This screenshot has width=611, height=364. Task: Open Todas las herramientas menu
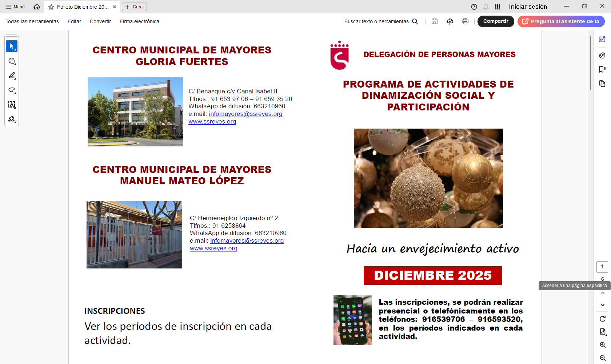pyautogui.click(x=32, y=21)
